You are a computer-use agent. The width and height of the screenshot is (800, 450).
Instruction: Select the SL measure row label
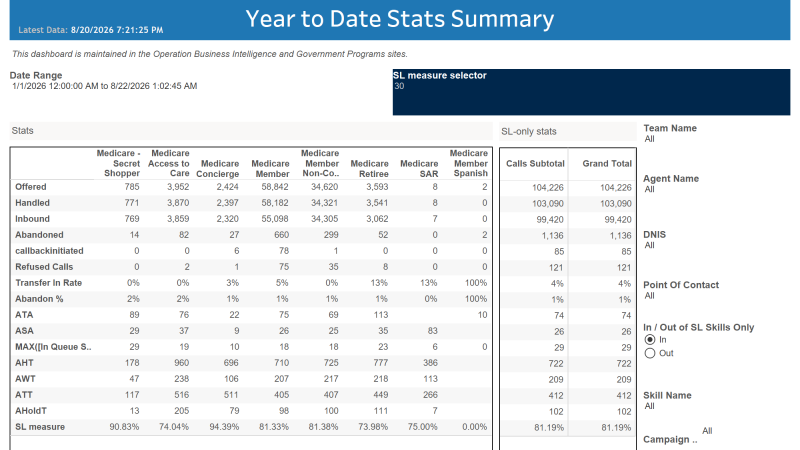point(40,427)
